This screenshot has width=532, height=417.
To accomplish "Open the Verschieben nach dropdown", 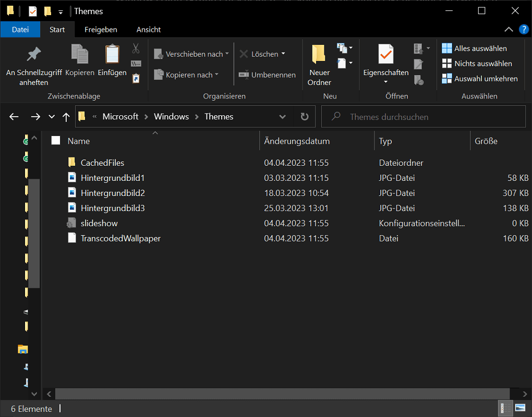I will click(191, 54).
